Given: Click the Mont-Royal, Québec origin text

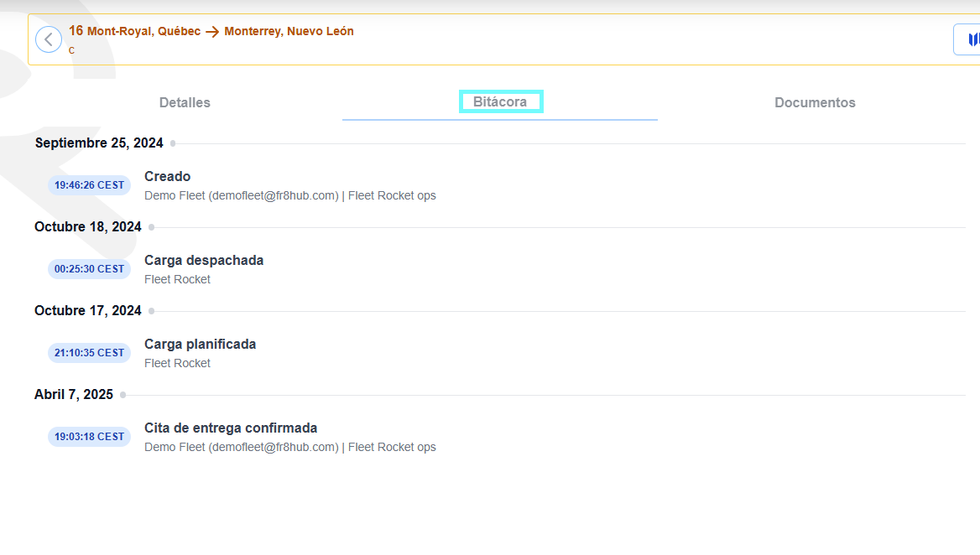Looking at the screenshot, I should (143, 31).
